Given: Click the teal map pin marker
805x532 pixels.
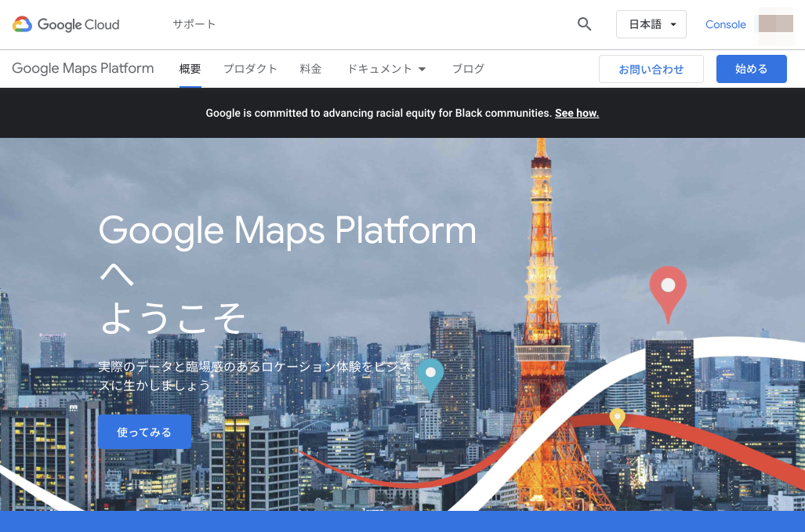Looking at the screenshot, I should (430, 377).
